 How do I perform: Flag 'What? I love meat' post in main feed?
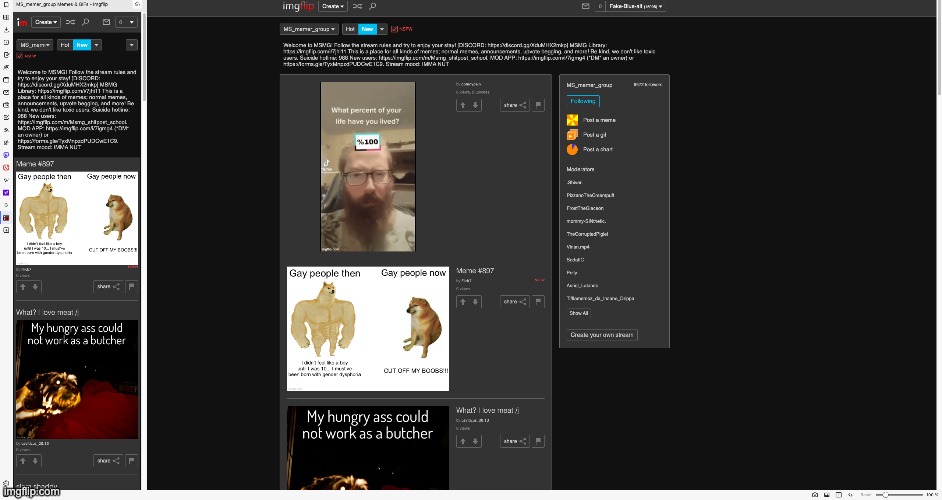pyautogui.click(x=539, y=441)
